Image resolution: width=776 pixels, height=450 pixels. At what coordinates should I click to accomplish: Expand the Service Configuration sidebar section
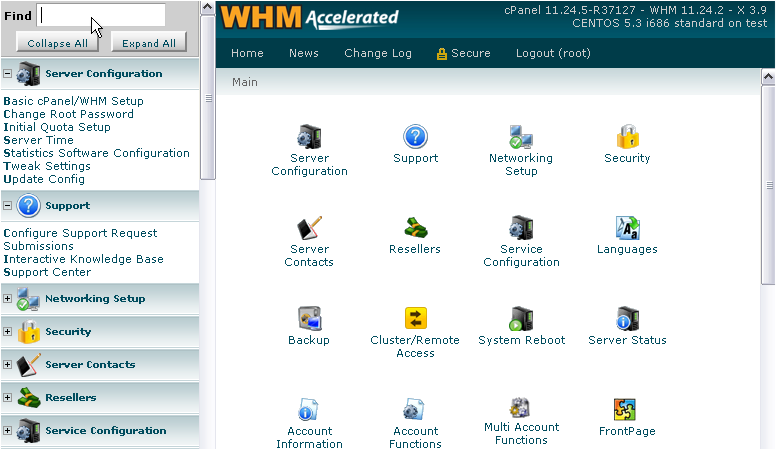7,431
